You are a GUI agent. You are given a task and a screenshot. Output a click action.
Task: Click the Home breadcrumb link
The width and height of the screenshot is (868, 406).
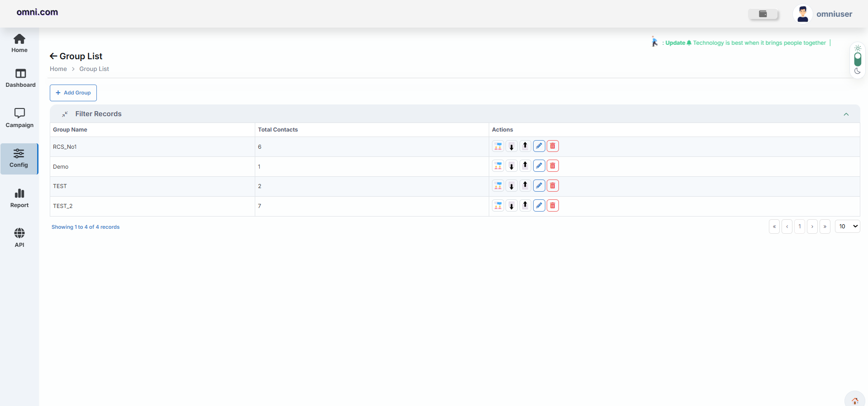pos(58,69)
